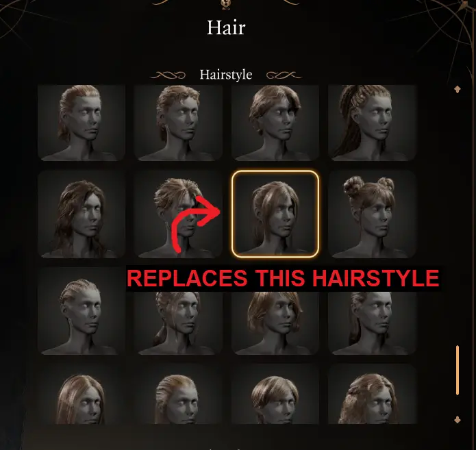Image resolution: width=476 pixels, height=450 pixels.
Task: Click the golden scrollbar thumb
Action: point(458,370)
